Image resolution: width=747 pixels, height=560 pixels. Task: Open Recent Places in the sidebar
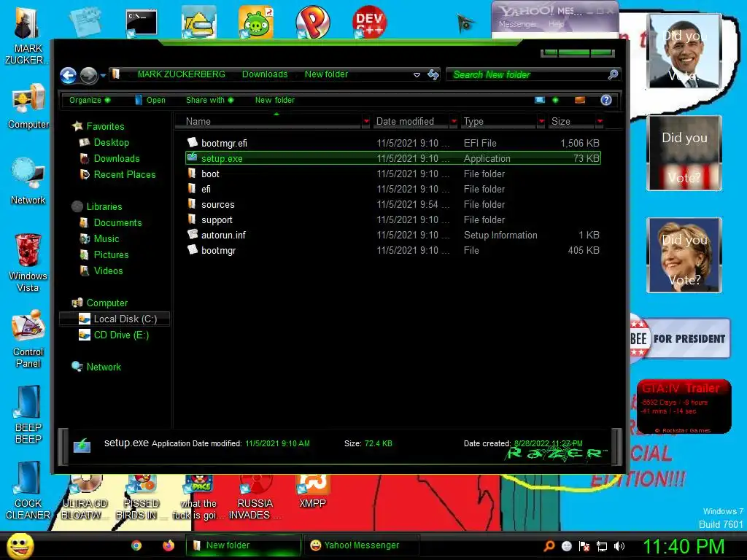[117, 175]
